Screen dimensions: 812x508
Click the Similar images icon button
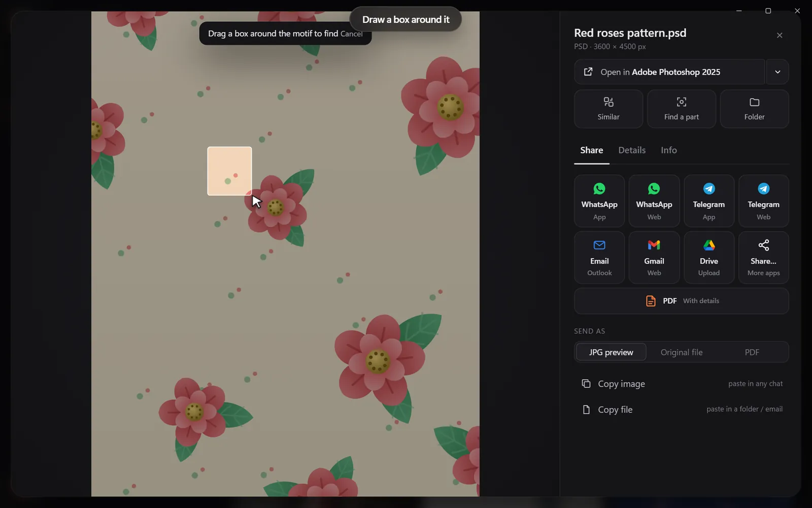click(608, 109)
